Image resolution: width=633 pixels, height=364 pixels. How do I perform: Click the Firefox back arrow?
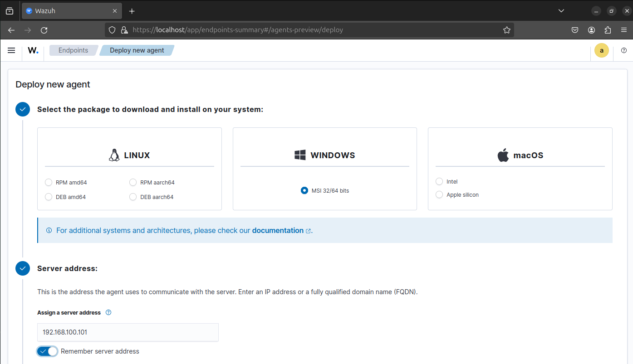click(11, 30)
